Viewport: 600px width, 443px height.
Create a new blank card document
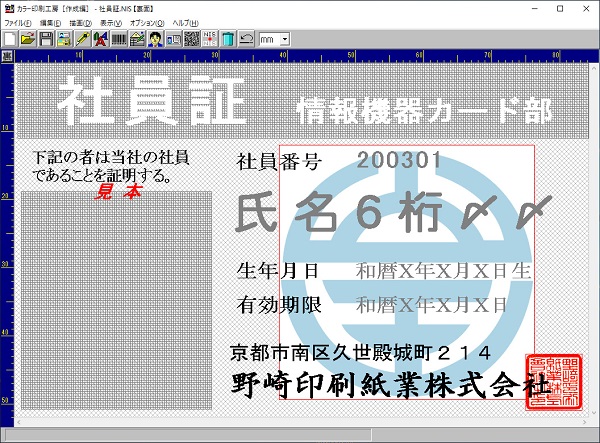(10, 39)
